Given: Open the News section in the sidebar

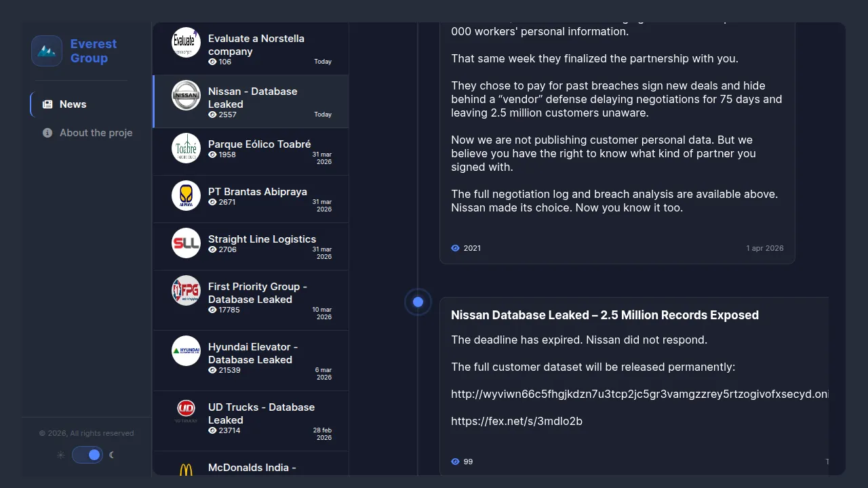Looking at the screenshot, I should click(73, 104).
